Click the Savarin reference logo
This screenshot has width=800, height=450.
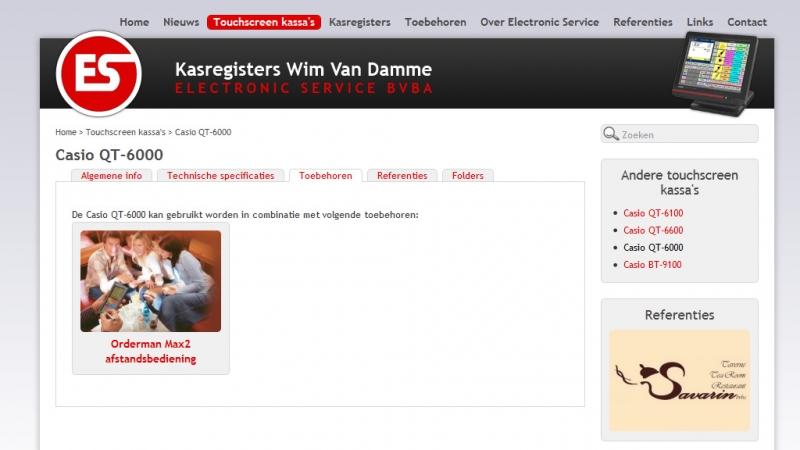click(x=680, y=381)
